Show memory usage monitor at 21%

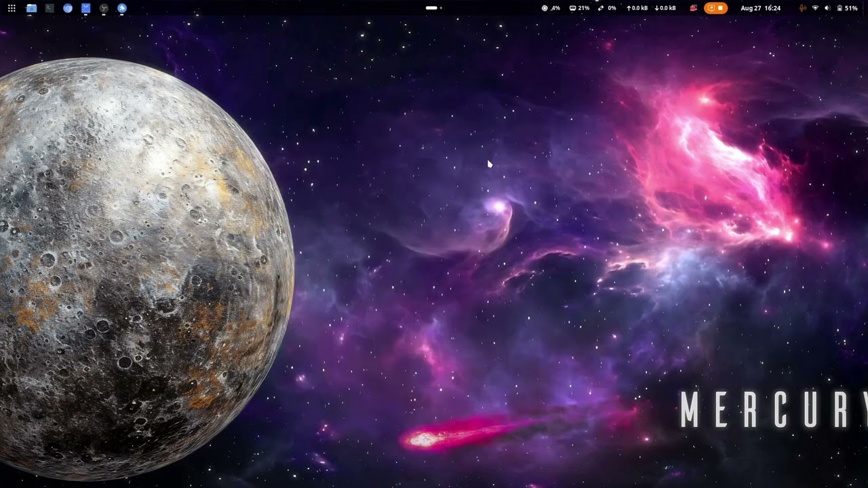pyautogui.click(x=579, y=8)
